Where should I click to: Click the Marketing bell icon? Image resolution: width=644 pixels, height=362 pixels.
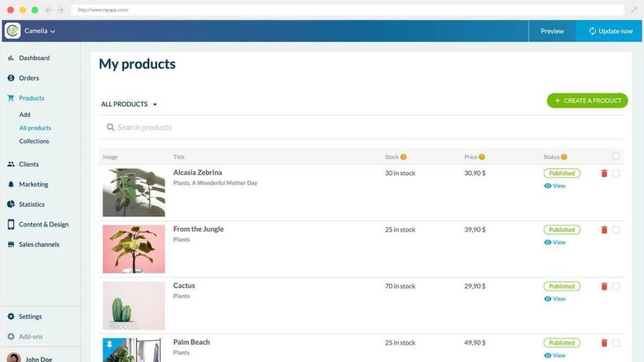[x=11, y=184]
